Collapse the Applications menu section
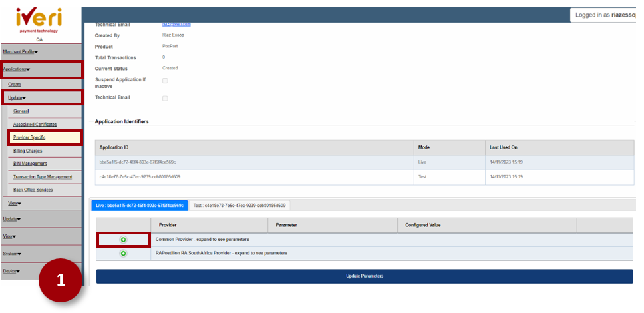The width and height of the screenshot is (644, 313). tap(17, 69)
